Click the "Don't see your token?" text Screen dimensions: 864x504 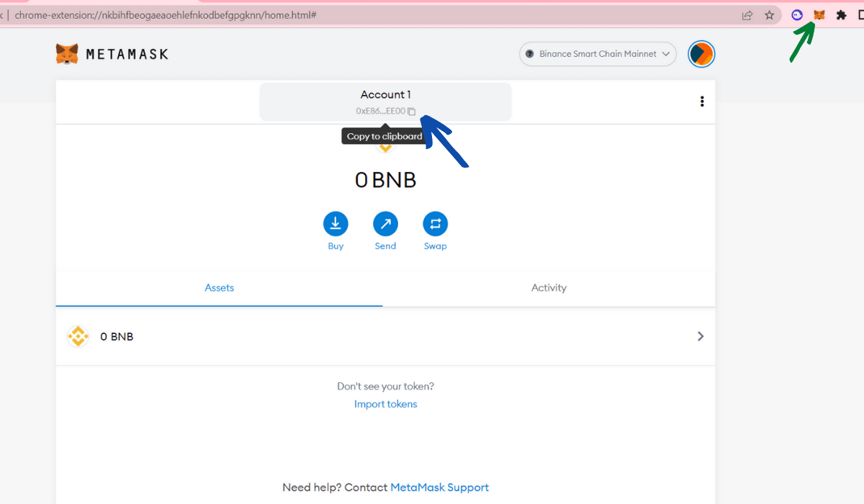tap(385, 387)
